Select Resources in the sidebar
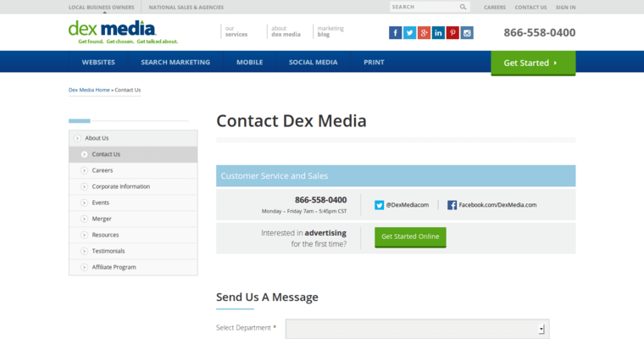Viewport: 644px width, 339px height. (133, 235)
